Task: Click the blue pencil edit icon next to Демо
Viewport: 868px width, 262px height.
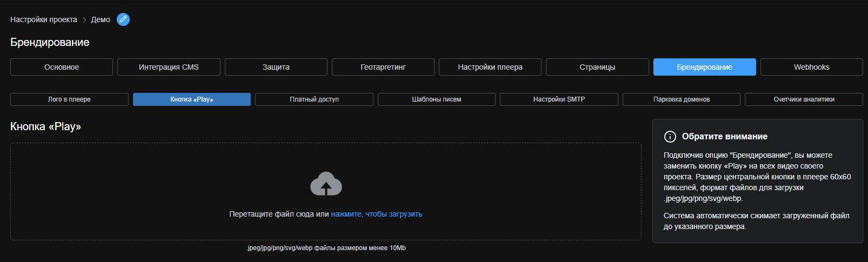Action: [123, 19]
